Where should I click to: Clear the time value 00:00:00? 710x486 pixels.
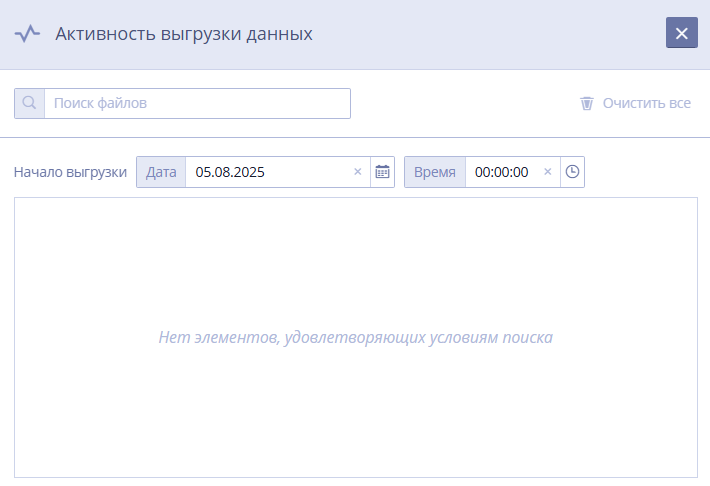[x=547, y=172]
